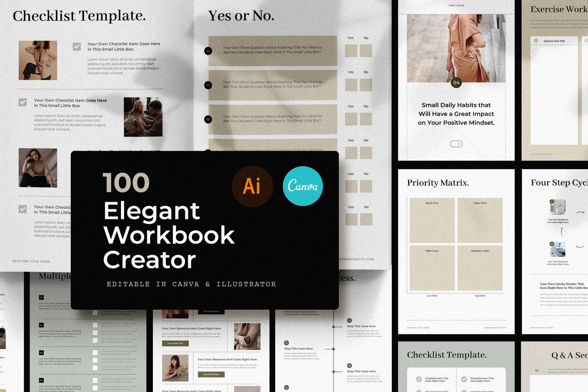
Task: Click the Checklist Template heading at top left
Action: coord(79,16)
